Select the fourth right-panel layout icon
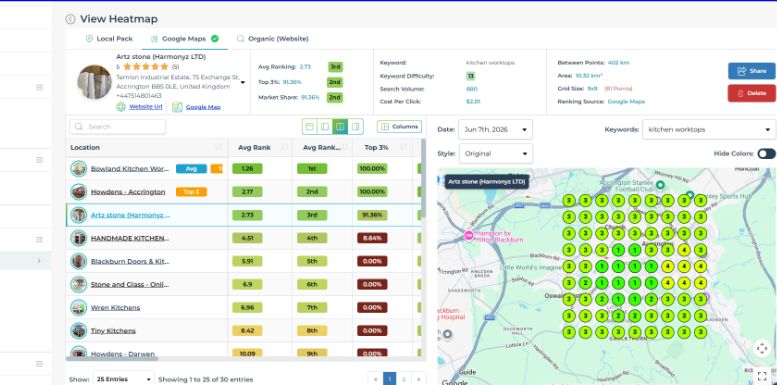777x385 pixels. point(355,127)
